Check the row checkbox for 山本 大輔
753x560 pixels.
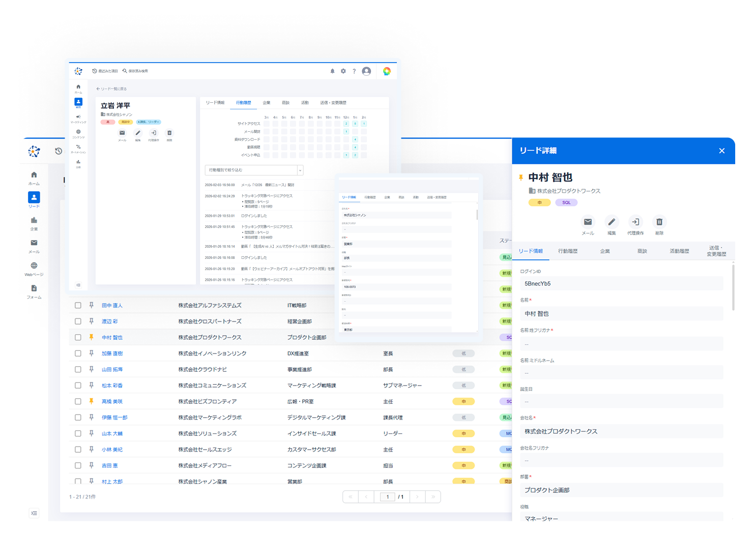point(78,433)
